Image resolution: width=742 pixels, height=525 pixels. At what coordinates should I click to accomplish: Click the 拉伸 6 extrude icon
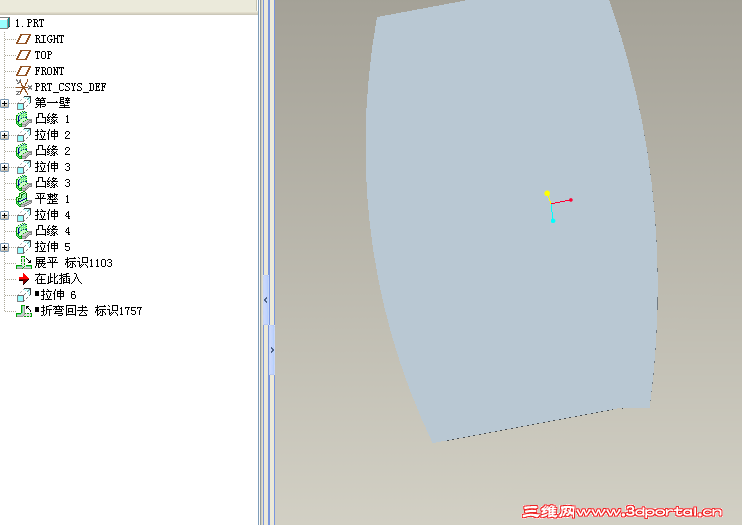click(24, 295)
